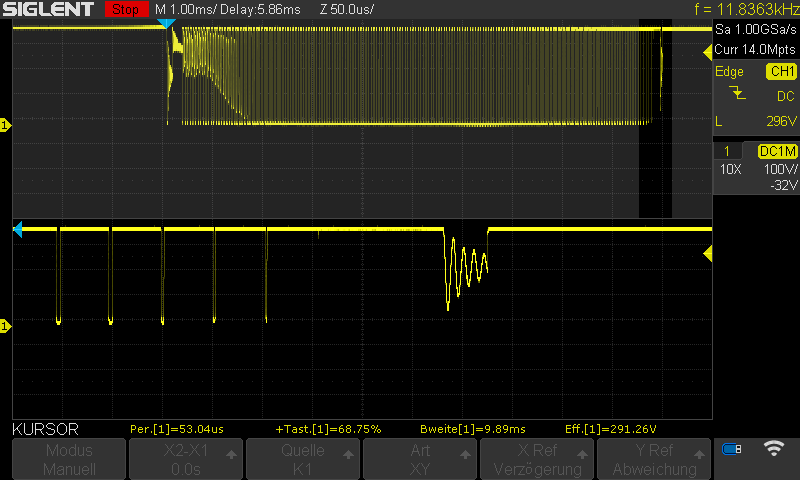Select the X2-X1 cursor softkey

[186, 459]
